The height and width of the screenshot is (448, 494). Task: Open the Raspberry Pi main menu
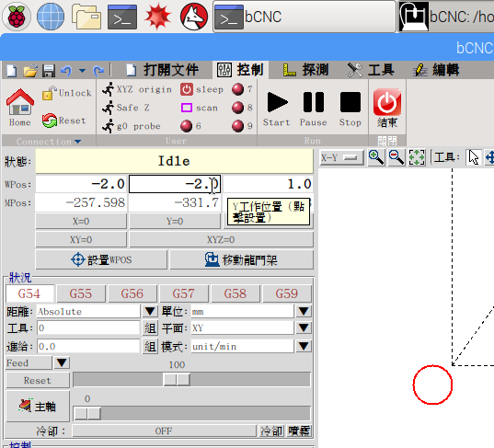coord(17,17)
